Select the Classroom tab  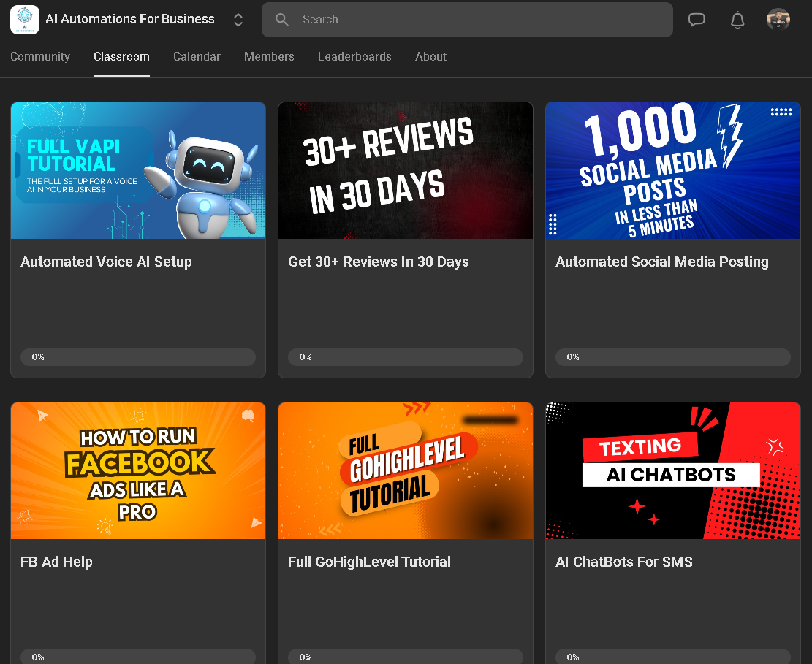(122, 56)
